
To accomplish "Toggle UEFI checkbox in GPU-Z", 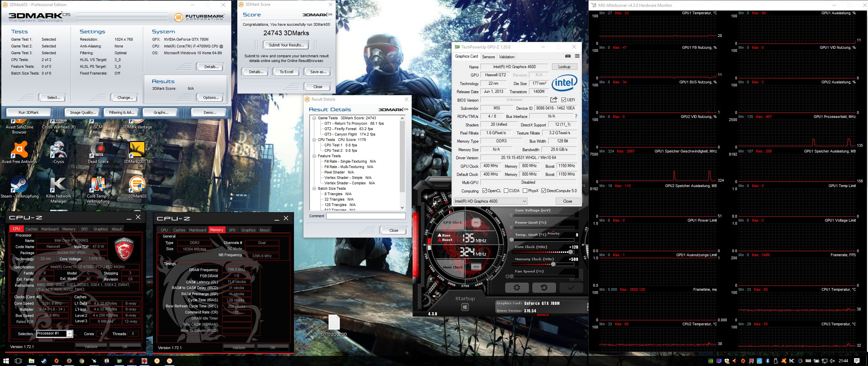I will click(564, 100).
